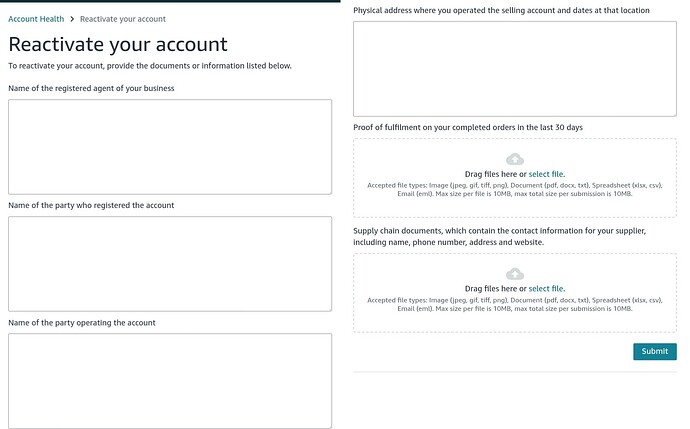Click the 'party operating the account' text area
The height and width of the screenshot is (429, 690).
pos(170,380)
